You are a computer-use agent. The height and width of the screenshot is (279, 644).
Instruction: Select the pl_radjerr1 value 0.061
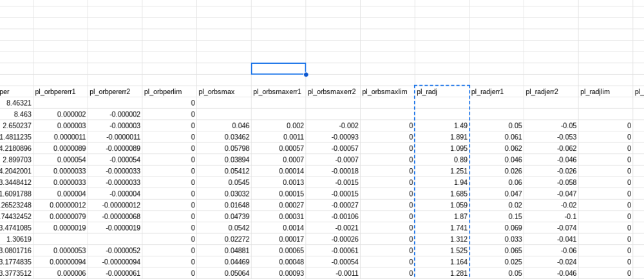pyautogui.click(x=497, y=137)
